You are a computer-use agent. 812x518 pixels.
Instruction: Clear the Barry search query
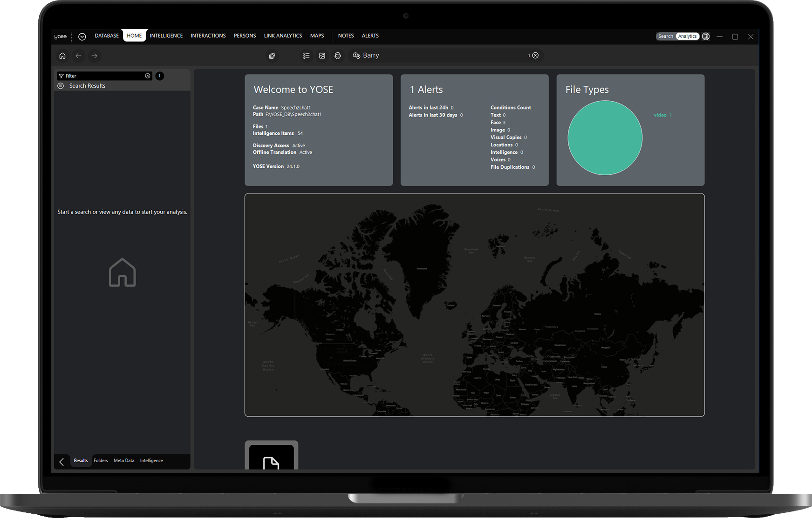[x=536, y=55]
